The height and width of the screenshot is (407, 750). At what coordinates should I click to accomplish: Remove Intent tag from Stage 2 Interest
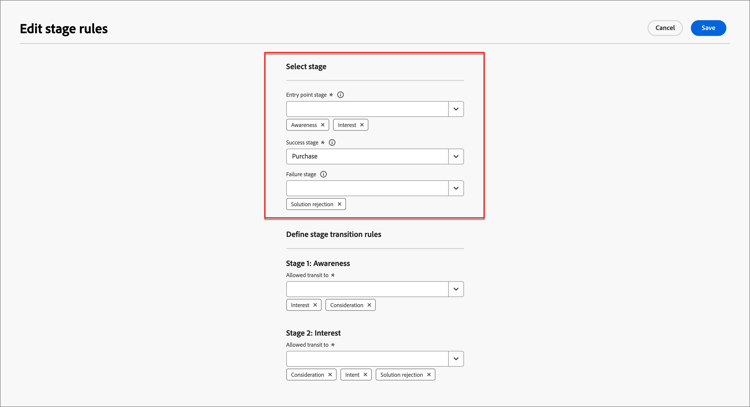[365, 375]
